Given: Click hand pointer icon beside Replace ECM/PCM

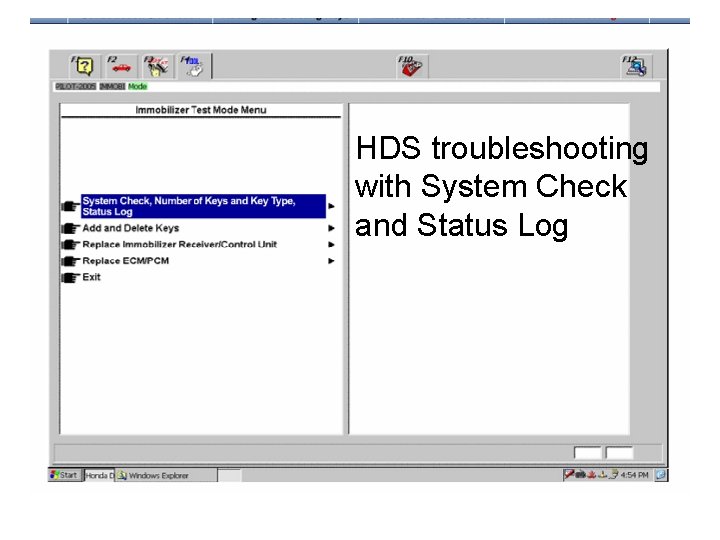Looking at the screenshot, I should click(70, 261).
